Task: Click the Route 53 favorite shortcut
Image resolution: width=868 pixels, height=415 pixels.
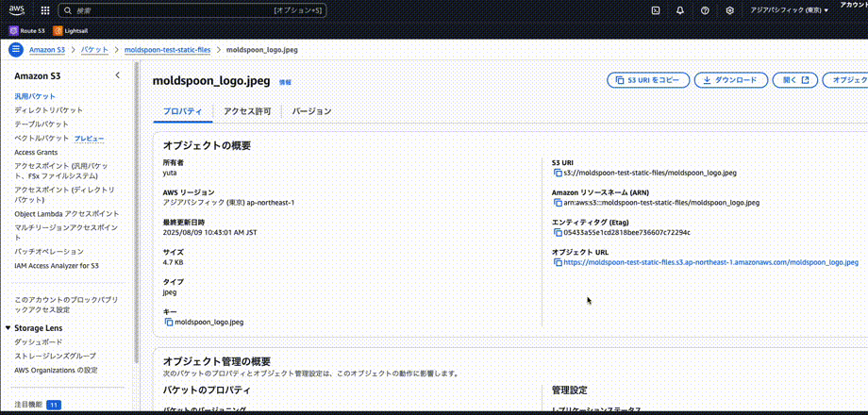Action: [26, 30]
